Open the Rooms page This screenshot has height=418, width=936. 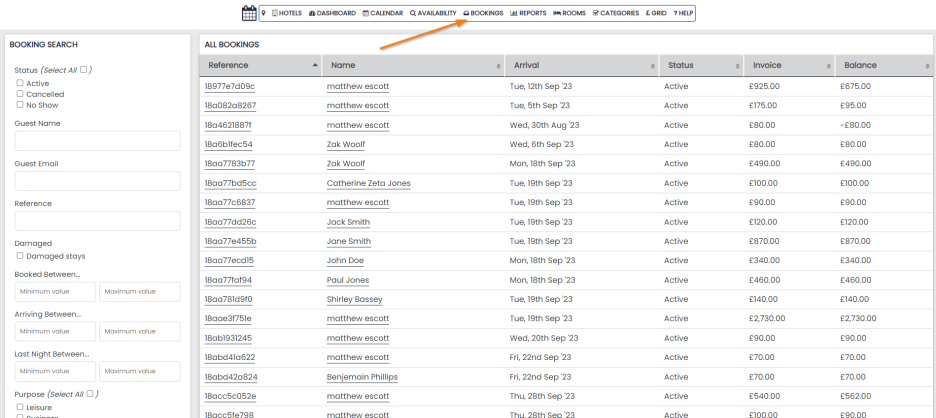click(x=569, y=13)
